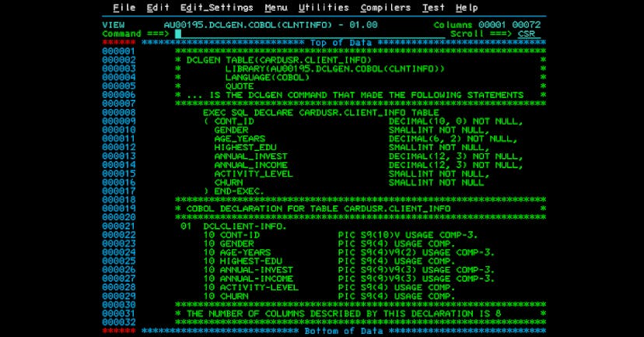Click line number 000001

click(x=119, y=51)
